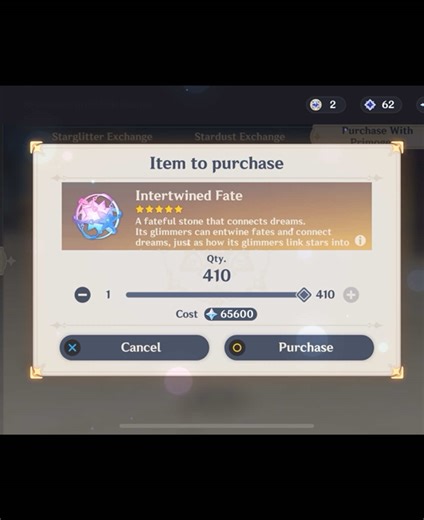Click the middle of the quantity slider track
The height and width of the screenshot is (520, 424).
[215, 295]
